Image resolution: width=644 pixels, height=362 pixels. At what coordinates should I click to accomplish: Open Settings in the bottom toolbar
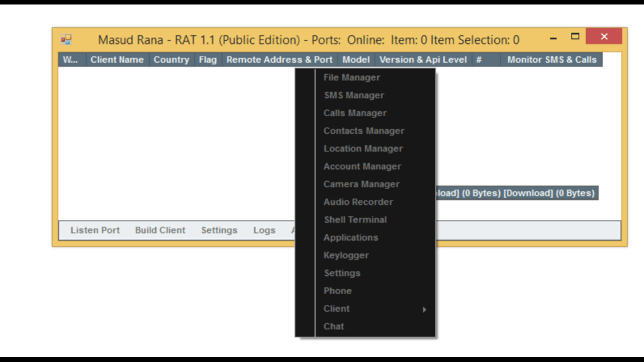tap(219, 230)
